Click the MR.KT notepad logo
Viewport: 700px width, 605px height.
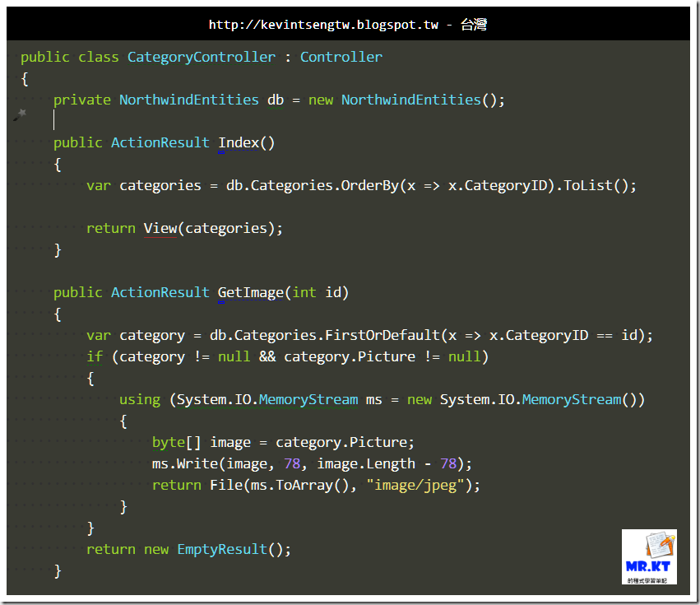coord(649,556)
